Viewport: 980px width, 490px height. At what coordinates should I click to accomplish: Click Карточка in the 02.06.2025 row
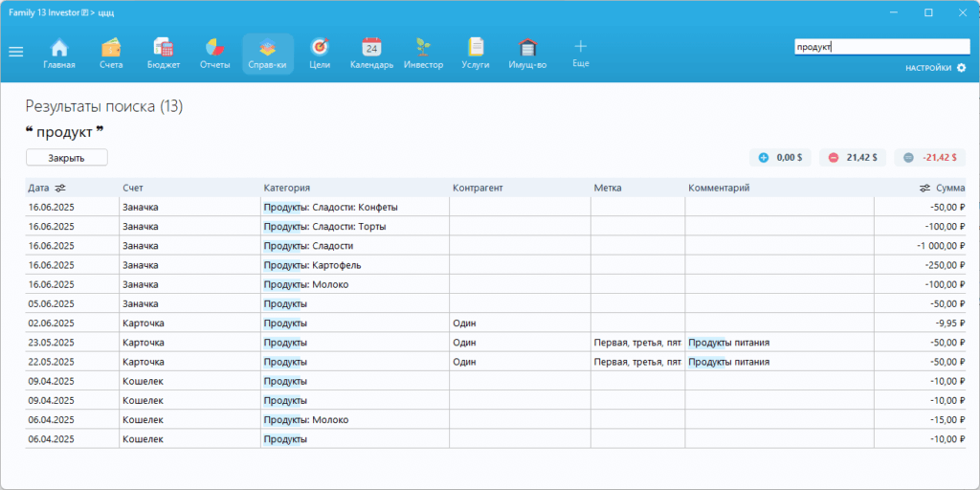144,323
